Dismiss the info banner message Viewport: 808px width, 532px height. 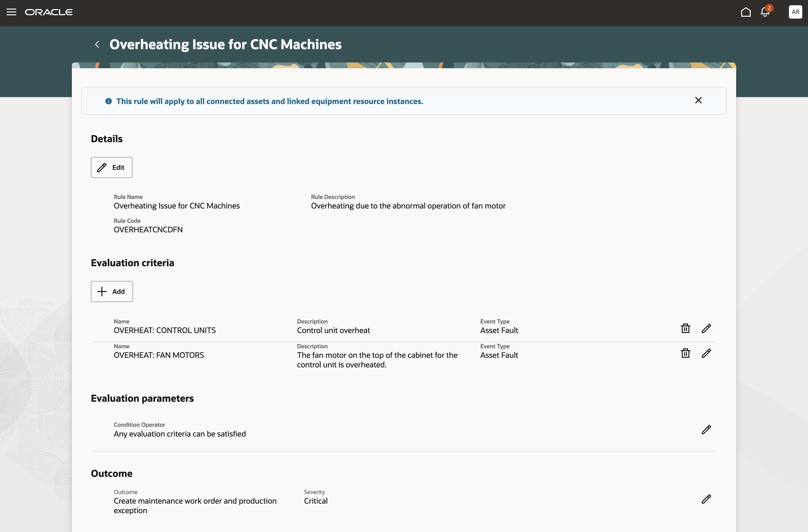pos(698,100)
